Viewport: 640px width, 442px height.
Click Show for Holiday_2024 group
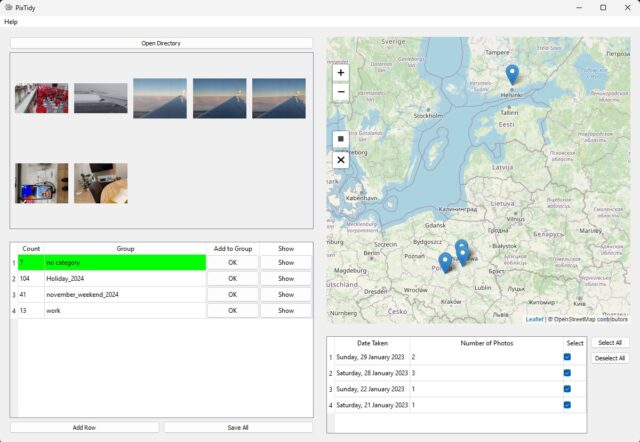(286, 278)
